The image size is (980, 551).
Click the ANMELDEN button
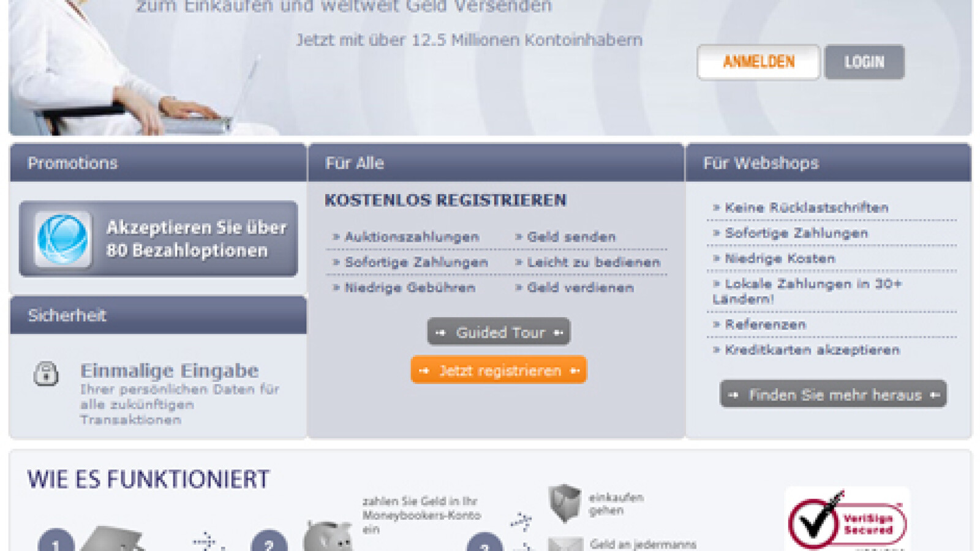click(758, 62)
